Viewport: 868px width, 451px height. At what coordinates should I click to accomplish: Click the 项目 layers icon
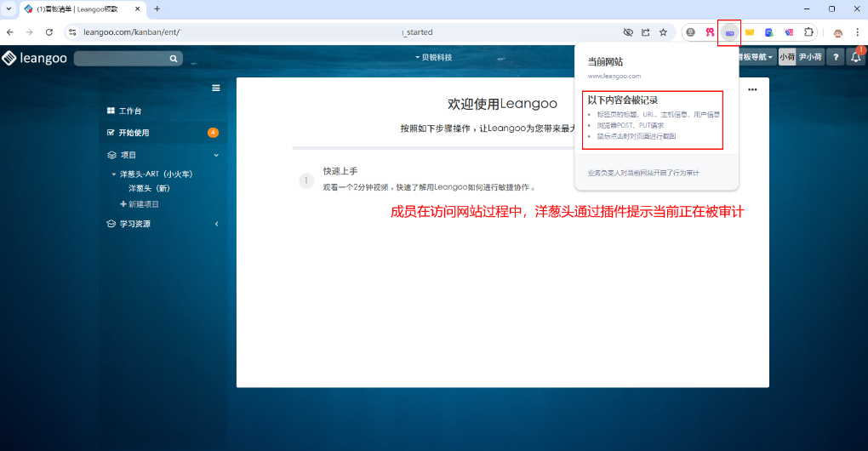(x=111, y=156)
